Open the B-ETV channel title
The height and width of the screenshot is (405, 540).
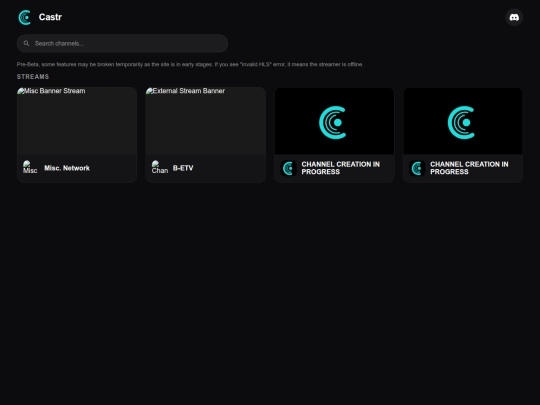click(183, 168)
